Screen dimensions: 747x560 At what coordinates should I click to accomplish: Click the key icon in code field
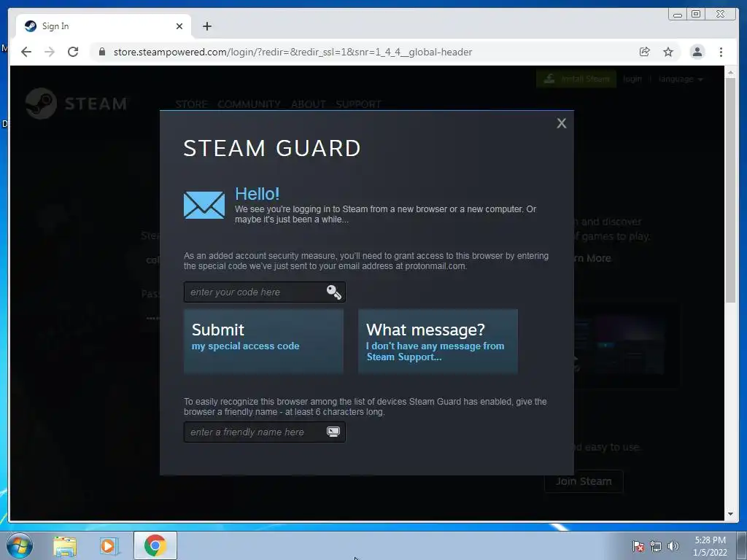point(333,292)
